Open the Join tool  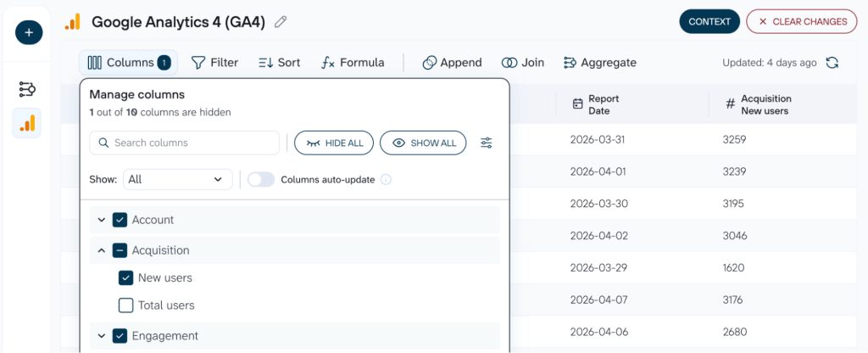[x=522, y=63]
